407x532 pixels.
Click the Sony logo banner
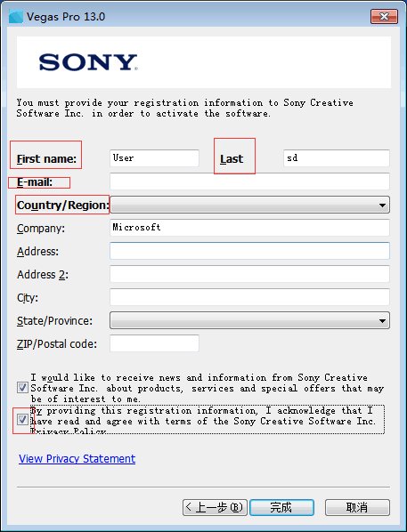203,62
